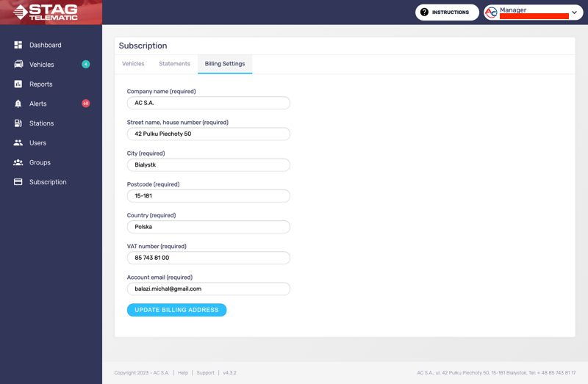Click the Groups icon in sidebar
Screen dimensions: 588x384
coord(18,162)
